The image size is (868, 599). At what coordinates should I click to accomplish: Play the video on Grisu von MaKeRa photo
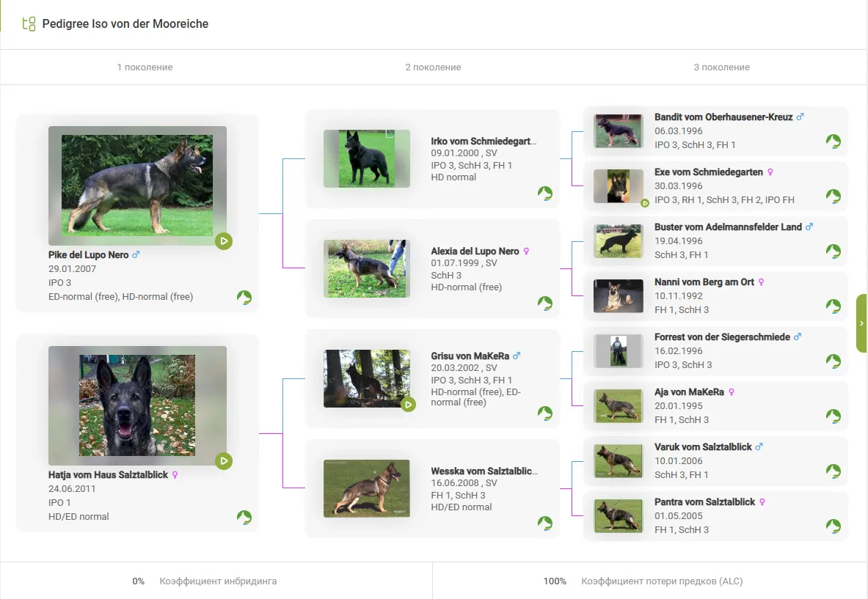click(x=409, y=404)
